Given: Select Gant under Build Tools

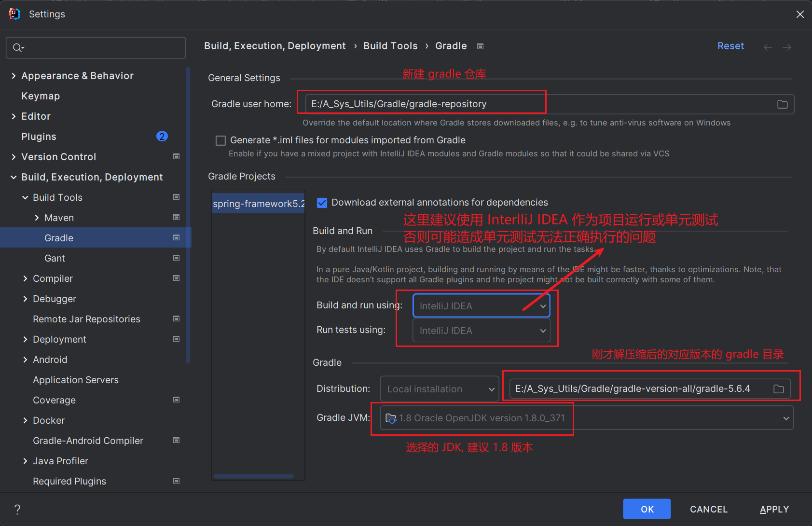Looking at the screenshot, I should [55, 258].
